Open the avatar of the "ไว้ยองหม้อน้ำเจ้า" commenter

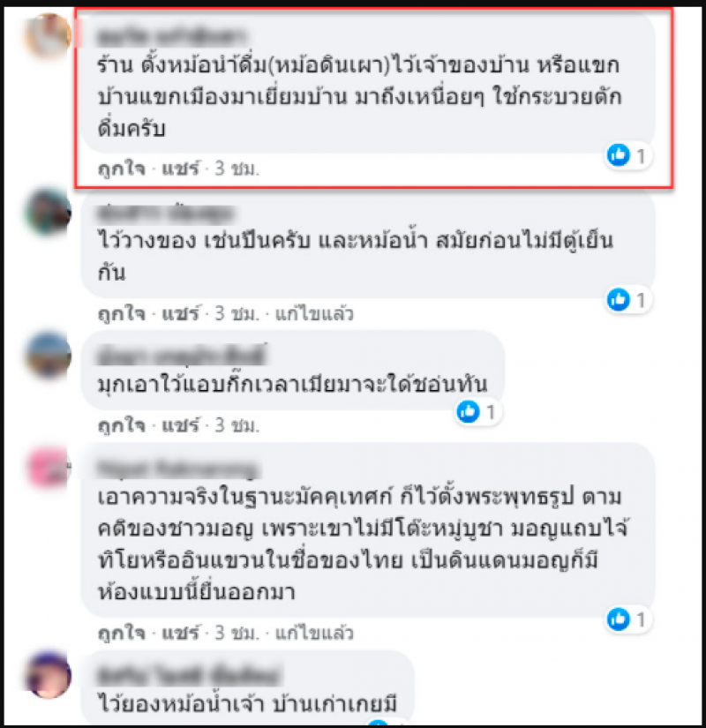(x=48, y=674)
